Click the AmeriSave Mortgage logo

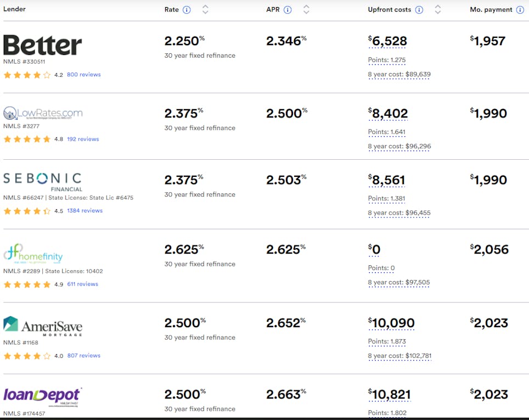click(43, 326)
